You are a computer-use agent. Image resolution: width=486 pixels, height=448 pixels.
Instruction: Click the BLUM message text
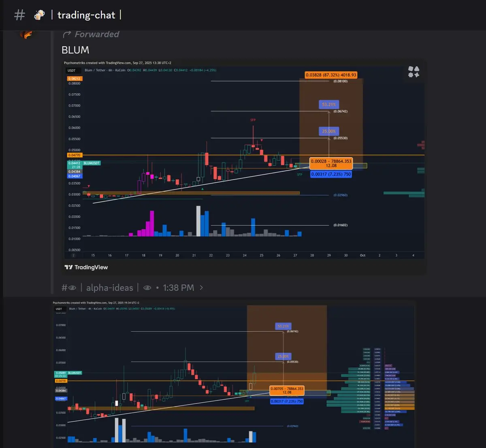[x=75, y=50]
